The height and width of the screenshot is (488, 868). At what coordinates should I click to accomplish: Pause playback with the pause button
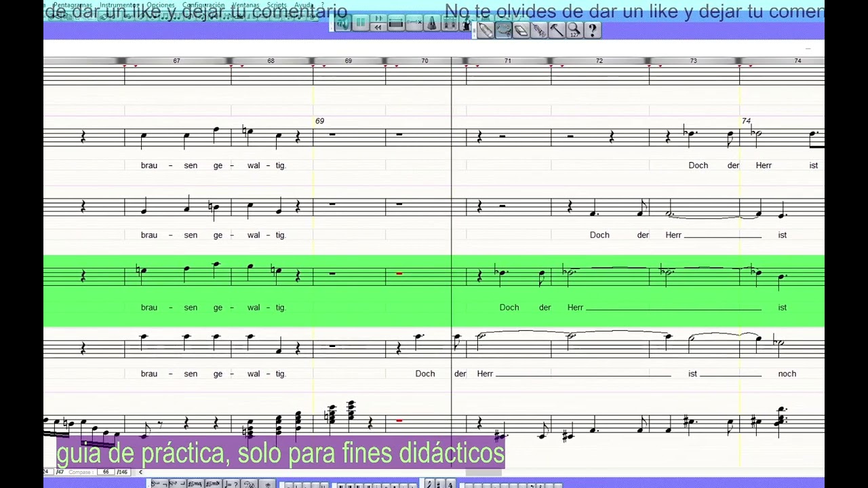[x=360, y=24]
